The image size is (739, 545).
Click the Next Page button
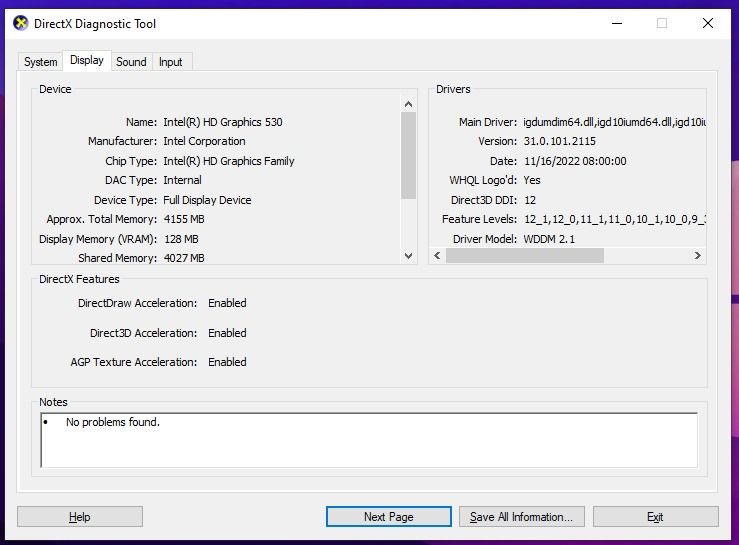coord(388,517)
